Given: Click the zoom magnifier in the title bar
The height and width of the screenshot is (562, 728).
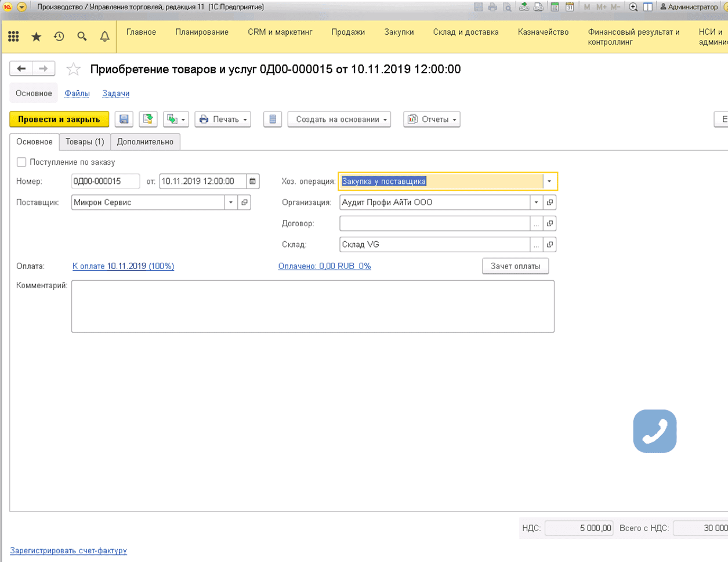Looking at the screenshot, I should [x=633, y=7].
